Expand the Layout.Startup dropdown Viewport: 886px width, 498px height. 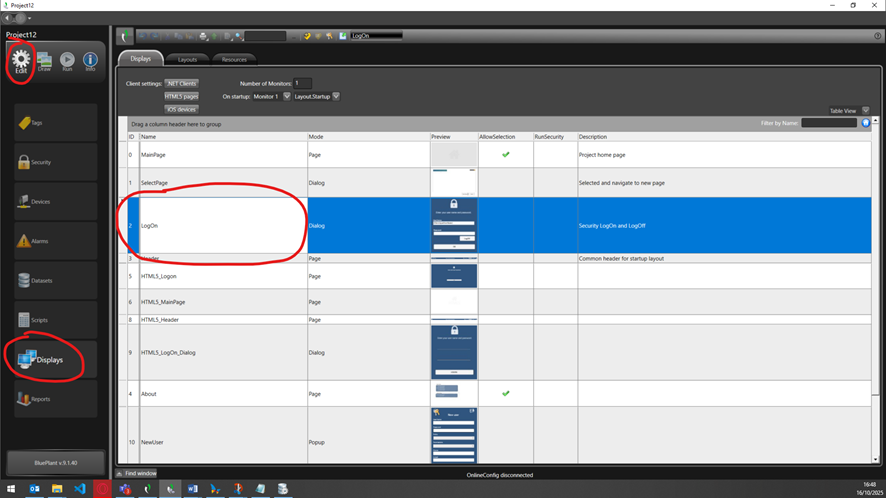tap(336, 96)
